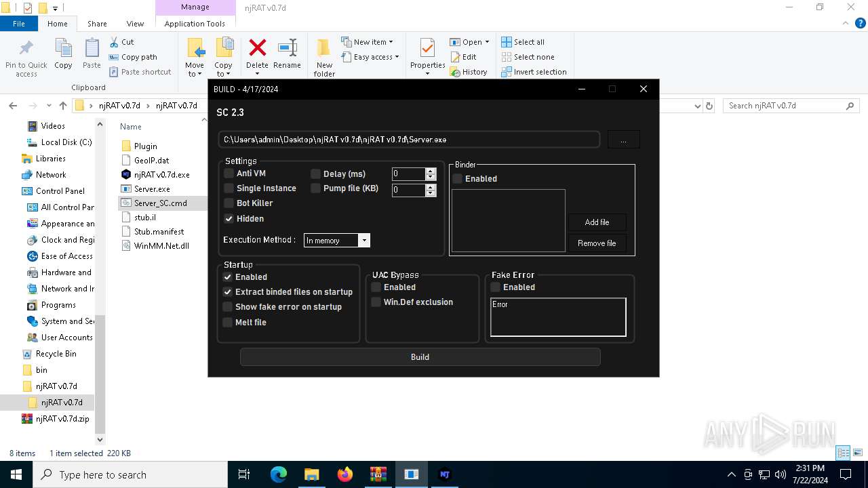Open the Easy access dropdown

pos(369,57)
